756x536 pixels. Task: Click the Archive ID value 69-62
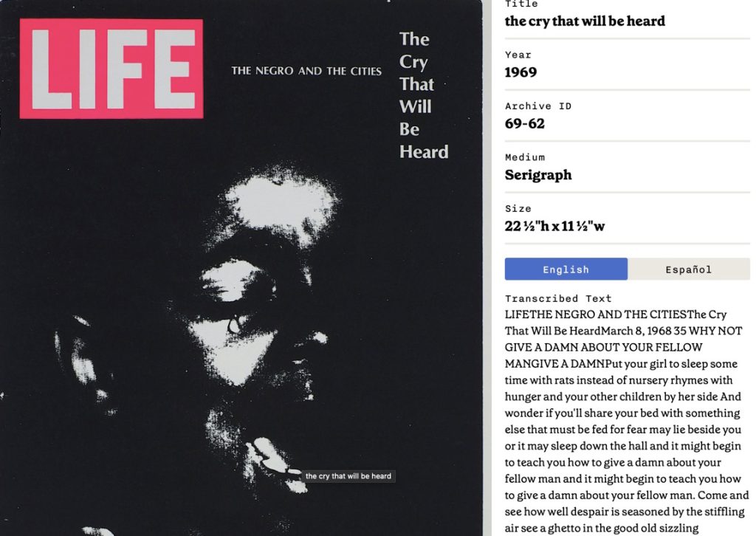[525, 124]
